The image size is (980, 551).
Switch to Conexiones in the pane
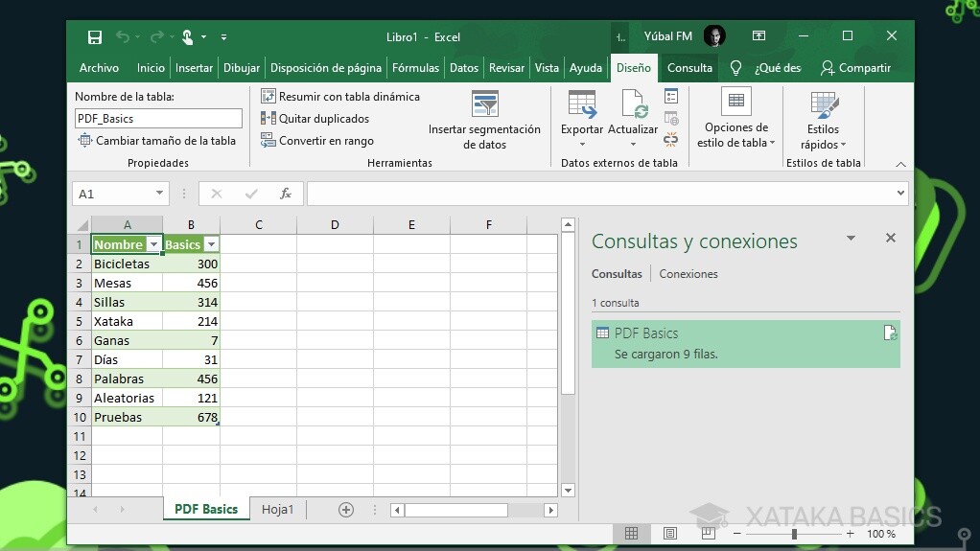688,274
